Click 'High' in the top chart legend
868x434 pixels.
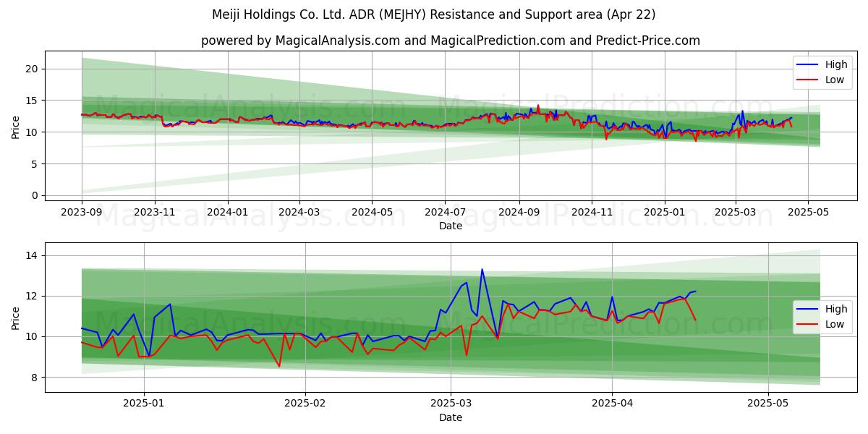836,64
